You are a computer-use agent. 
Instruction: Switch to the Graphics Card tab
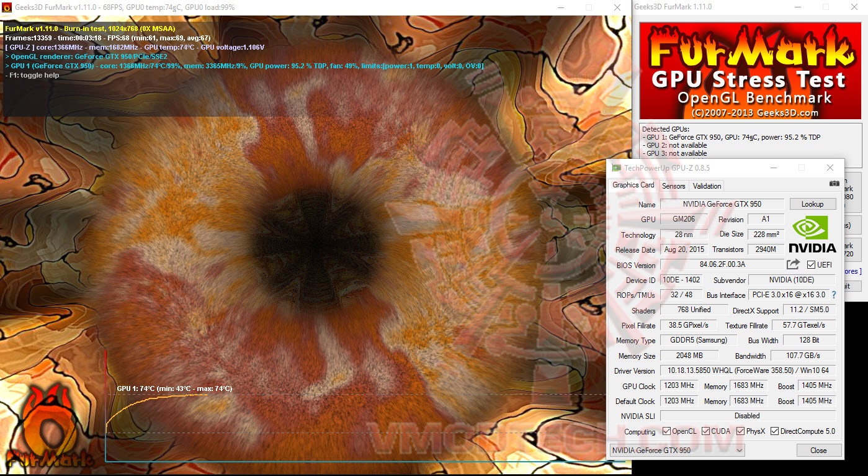click(633, 185)
